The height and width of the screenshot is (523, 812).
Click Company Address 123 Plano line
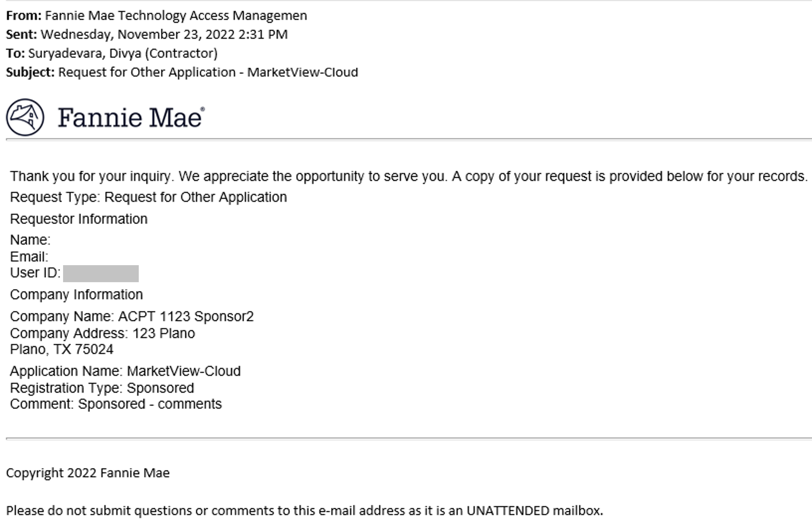103,334
